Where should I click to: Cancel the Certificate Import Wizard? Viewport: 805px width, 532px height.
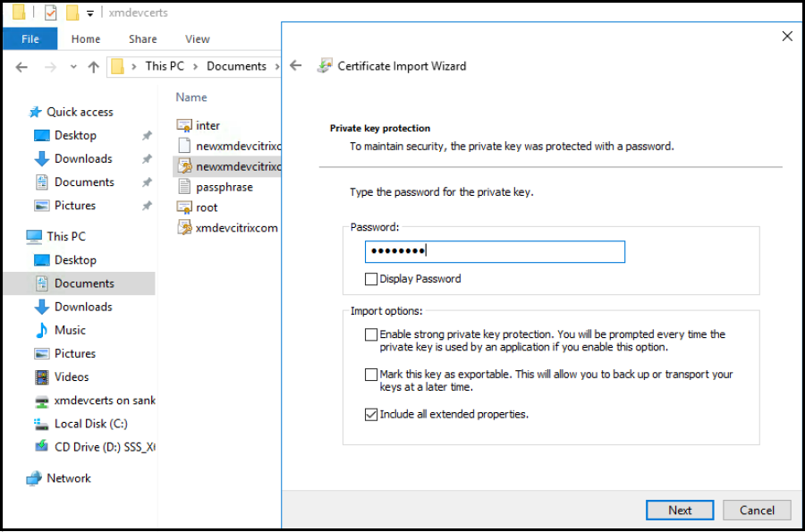coord(756,510)
